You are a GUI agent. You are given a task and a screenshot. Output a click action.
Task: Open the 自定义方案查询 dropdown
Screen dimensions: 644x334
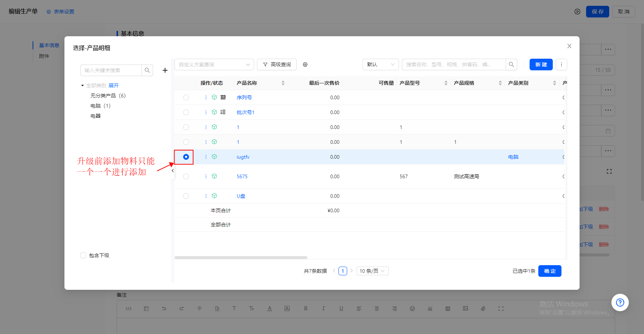tap(214, 64)
